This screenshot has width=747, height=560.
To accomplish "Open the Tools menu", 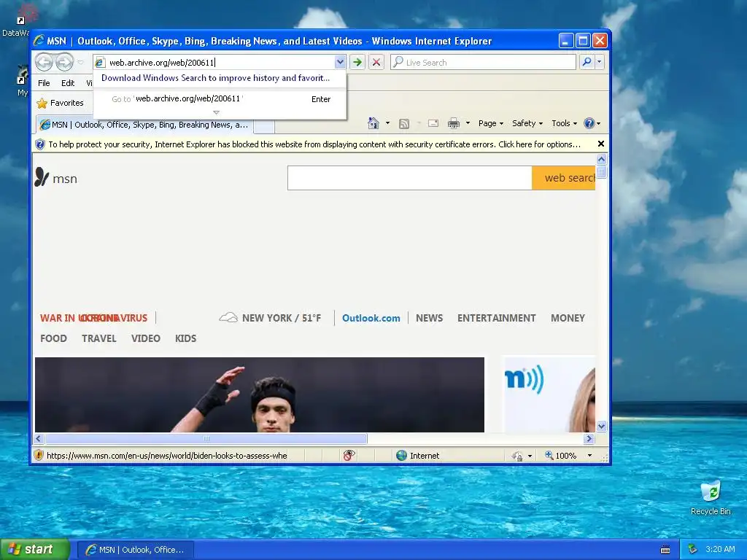I will tap(564, 123).
